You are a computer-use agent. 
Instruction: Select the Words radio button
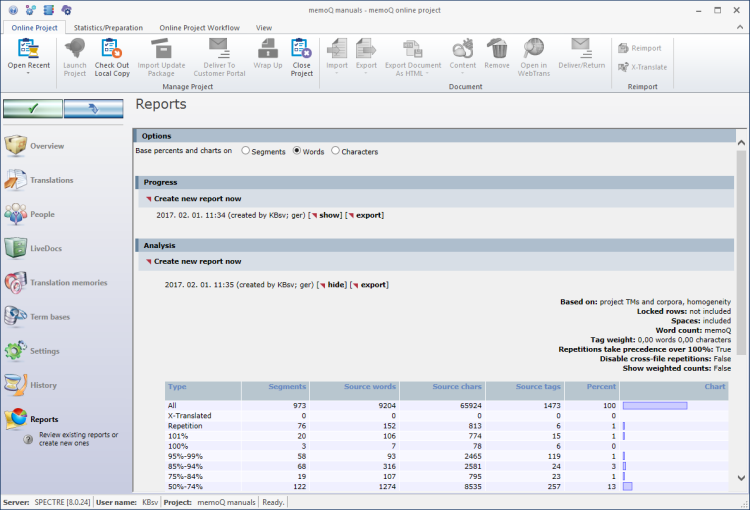point(297,151)
